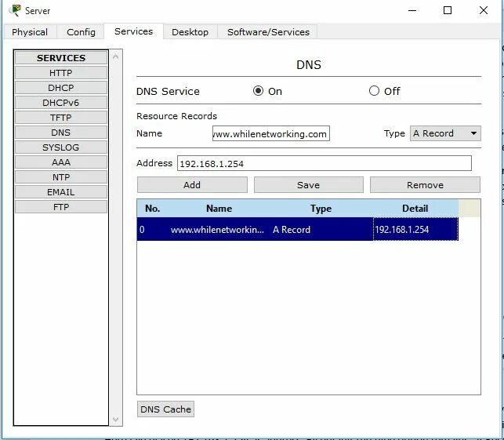Maximize the Server window
The image size is (504, 440).
point(448,10)
